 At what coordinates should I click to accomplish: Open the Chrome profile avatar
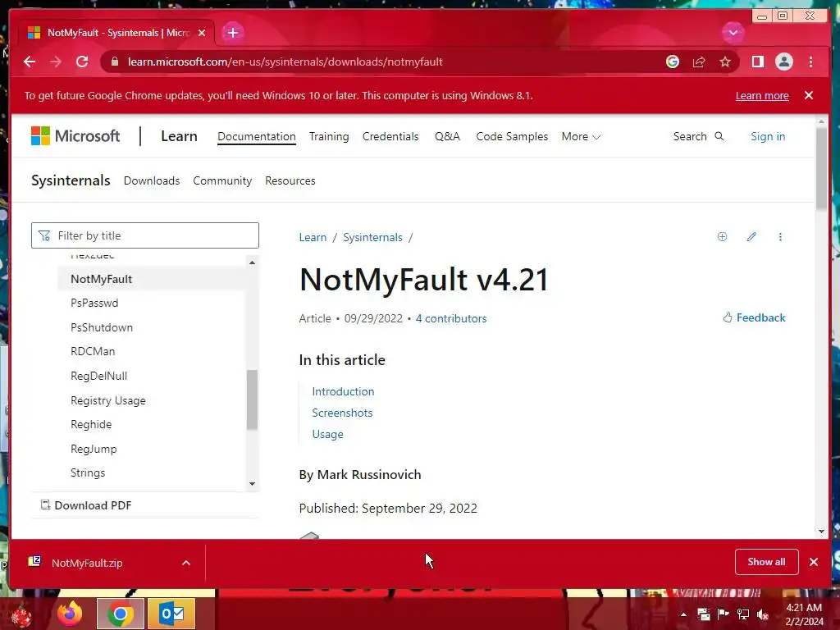click(783, 62)
